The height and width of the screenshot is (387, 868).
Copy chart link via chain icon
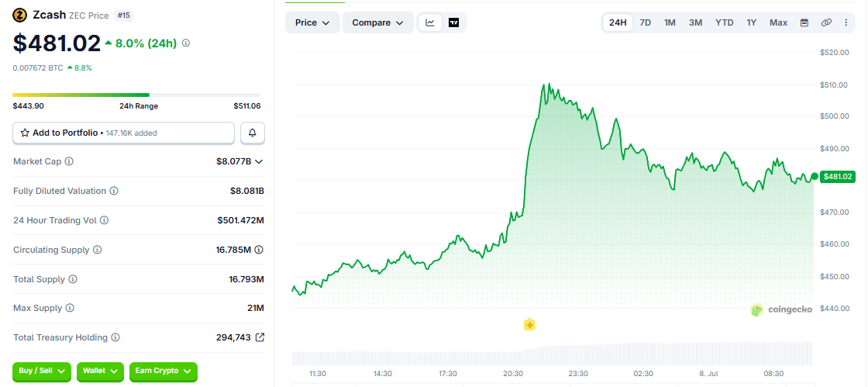click(x=826, y=22)
